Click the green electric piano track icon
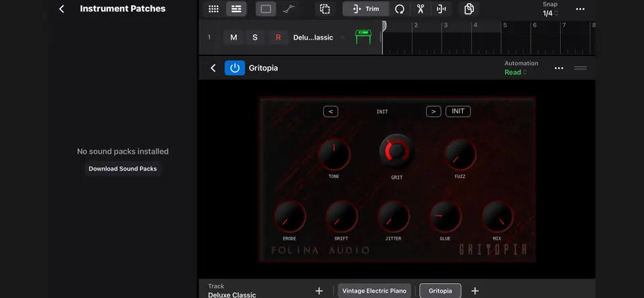Screen dimensions: 644x298 (x=363, y=37)
